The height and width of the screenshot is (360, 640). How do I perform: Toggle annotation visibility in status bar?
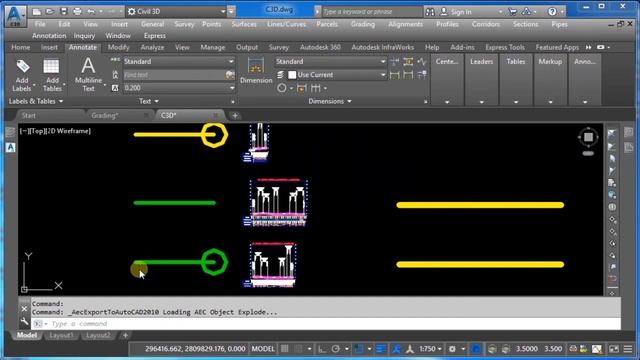click(x=396, y=349)
